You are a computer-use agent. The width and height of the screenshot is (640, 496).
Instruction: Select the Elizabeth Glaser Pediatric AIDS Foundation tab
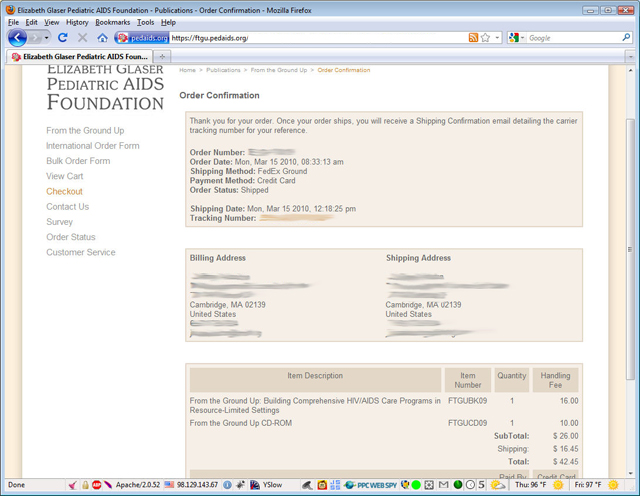point(80,57)
